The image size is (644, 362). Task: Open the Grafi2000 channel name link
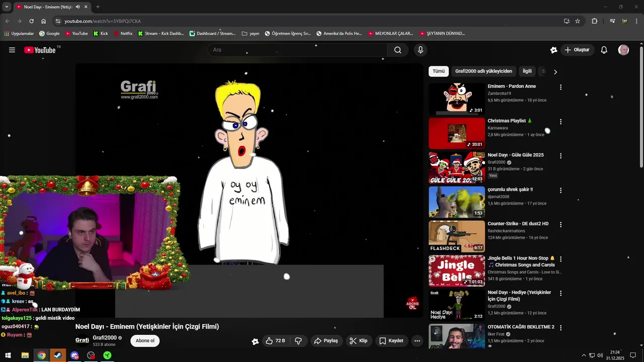105,338
